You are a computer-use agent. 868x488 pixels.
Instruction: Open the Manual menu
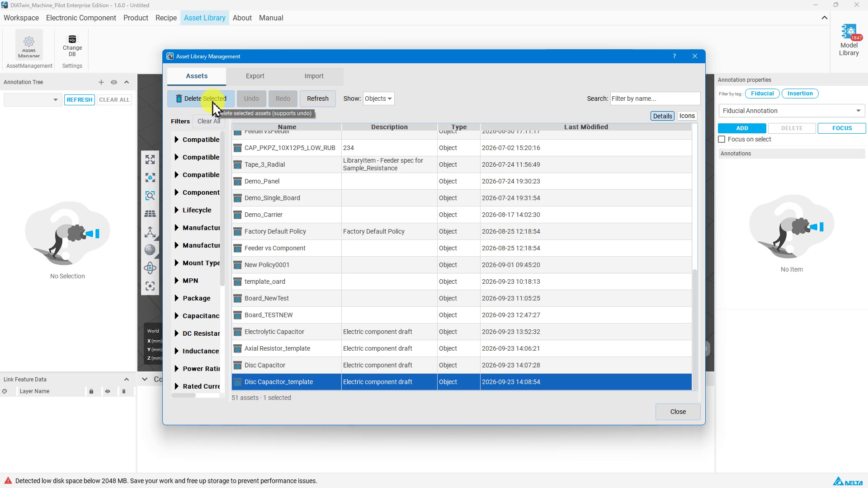(271, 18)
